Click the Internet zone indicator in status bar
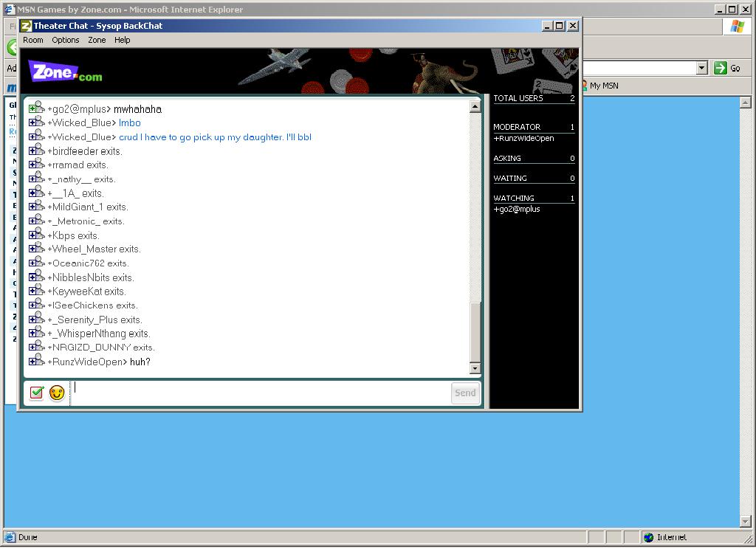 (x=665, y=537)
